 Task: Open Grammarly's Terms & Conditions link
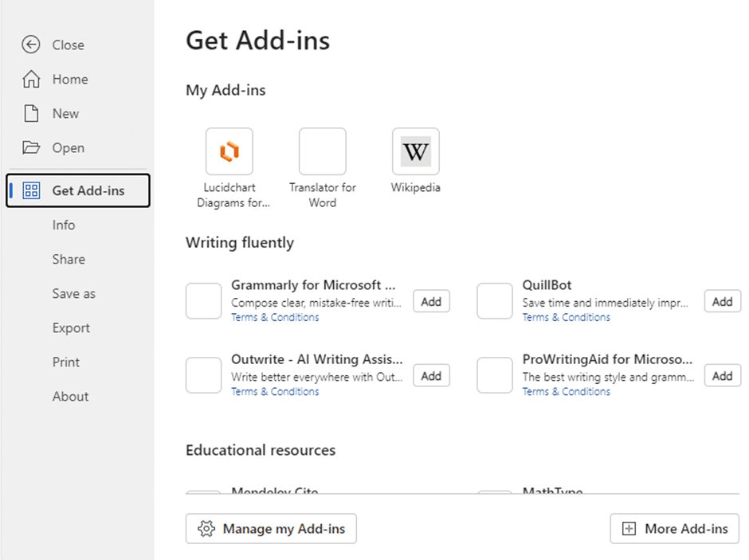pyautogui.click(x=274, y=317)
